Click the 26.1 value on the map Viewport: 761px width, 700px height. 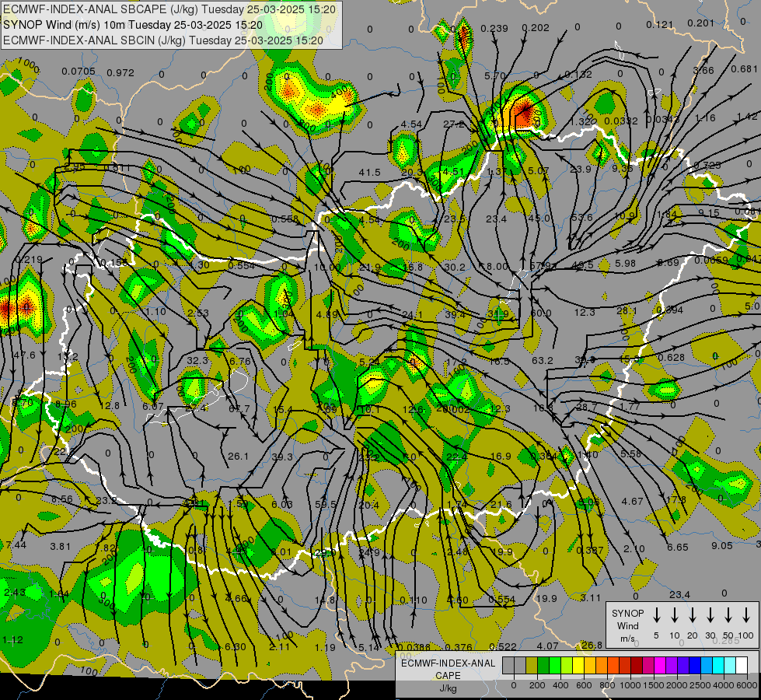[x=238, y=456]
